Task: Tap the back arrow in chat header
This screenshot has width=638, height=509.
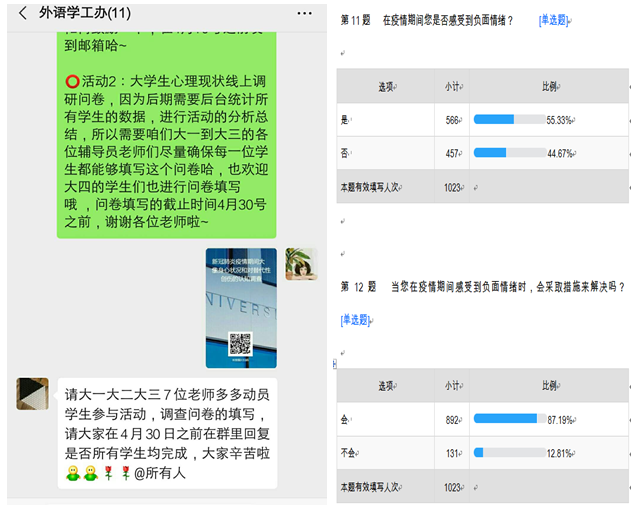Action: (x=22, y=14)
